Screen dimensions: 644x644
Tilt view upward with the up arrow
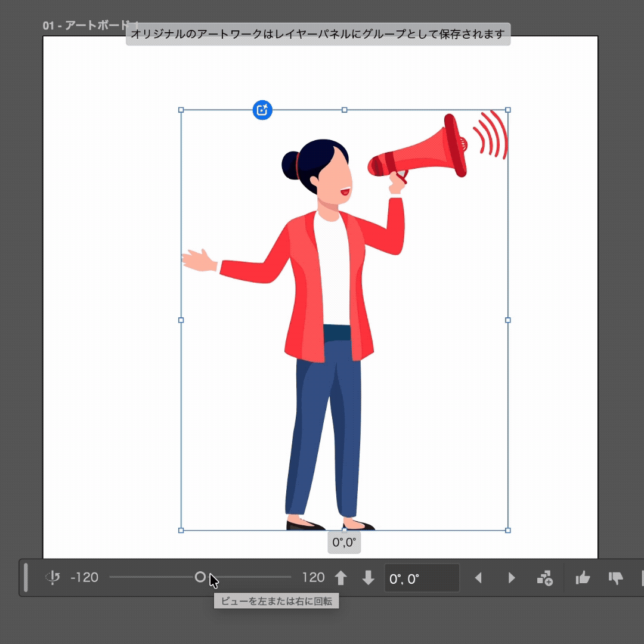point(340,578)
